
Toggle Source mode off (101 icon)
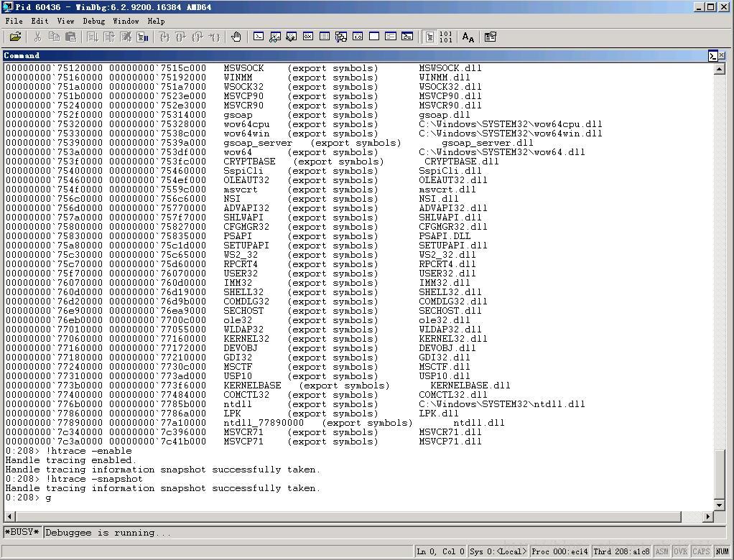445,37
